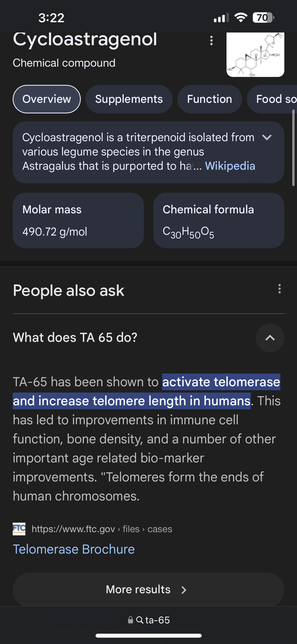The image size is (297, 644).
Task: Select the Food sources tab
Action: coord(275,99)
